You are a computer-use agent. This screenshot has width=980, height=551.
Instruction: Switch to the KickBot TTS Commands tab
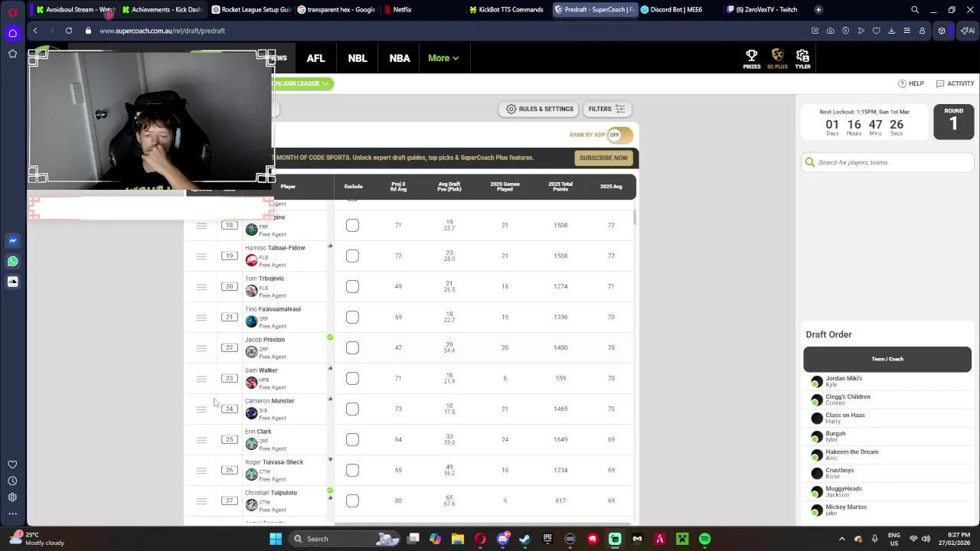(x=505, y=9)
